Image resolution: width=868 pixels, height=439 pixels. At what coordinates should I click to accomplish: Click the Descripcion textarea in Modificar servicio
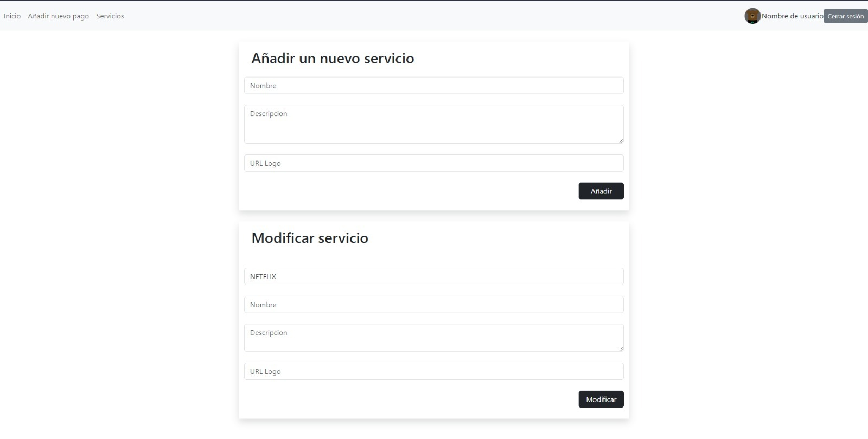click(433, 337)
